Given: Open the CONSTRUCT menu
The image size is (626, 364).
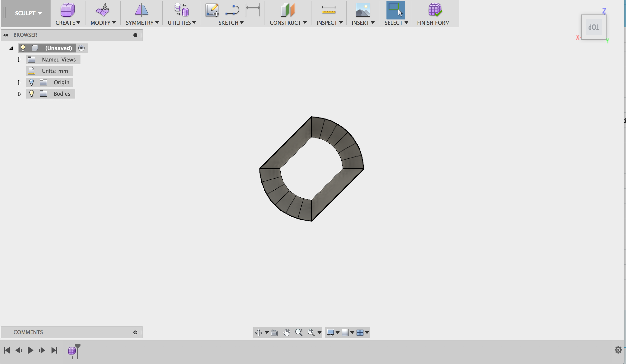Looking at the screenshot, I should click(x=288, y=23).
